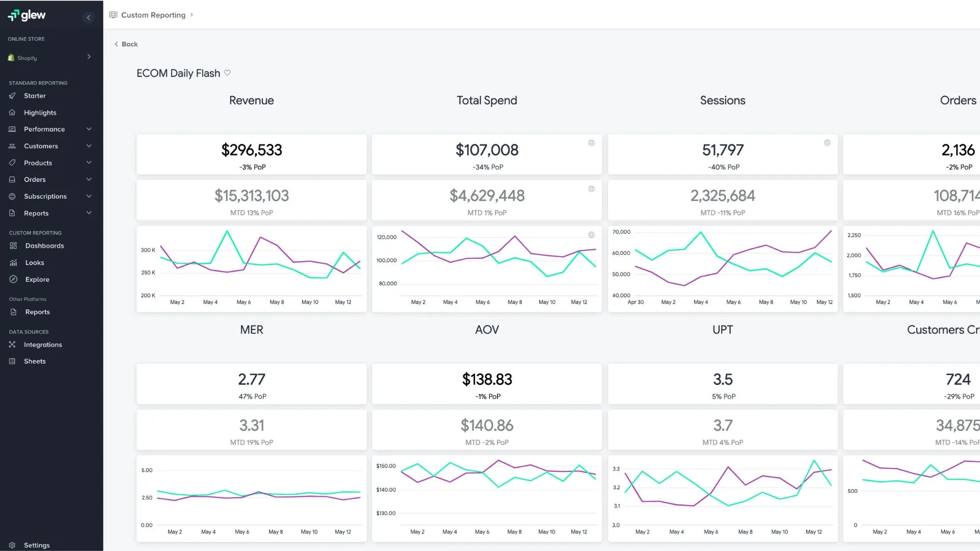Click the $138.83 AOV card
The width and height of the screenshot is (980, 551).
487,384
